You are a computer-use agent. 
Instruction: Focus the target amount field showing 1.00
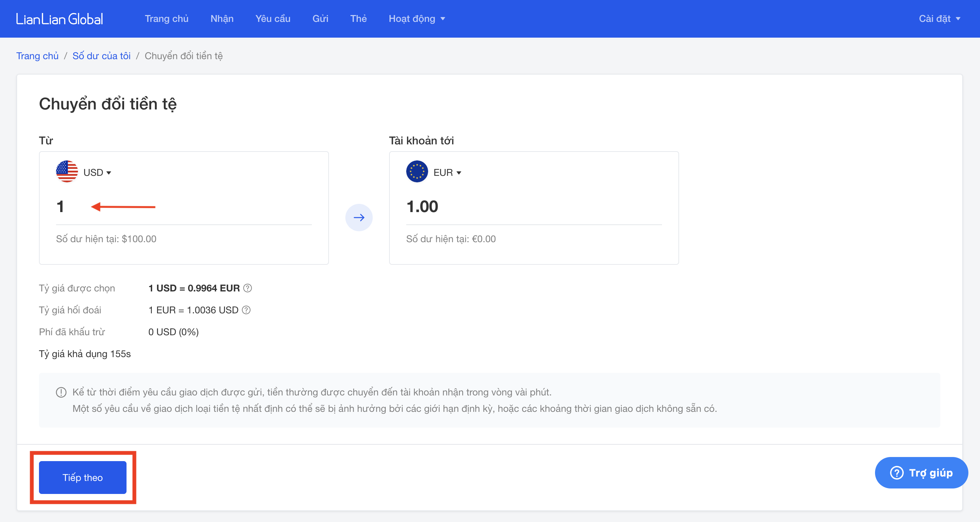[534, 207]
